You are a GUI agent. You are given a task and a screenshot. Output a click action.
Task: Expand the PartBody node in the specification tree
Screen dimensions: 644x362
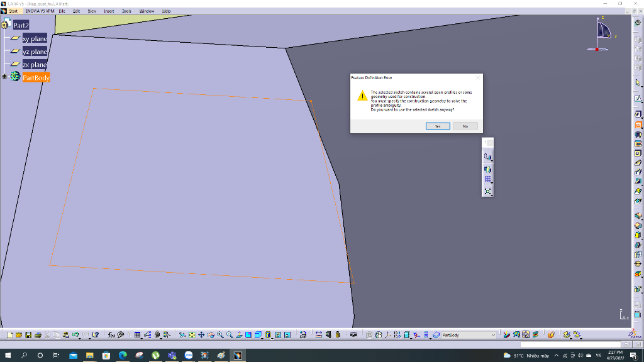pyautogui.click(x=4, y=77)
